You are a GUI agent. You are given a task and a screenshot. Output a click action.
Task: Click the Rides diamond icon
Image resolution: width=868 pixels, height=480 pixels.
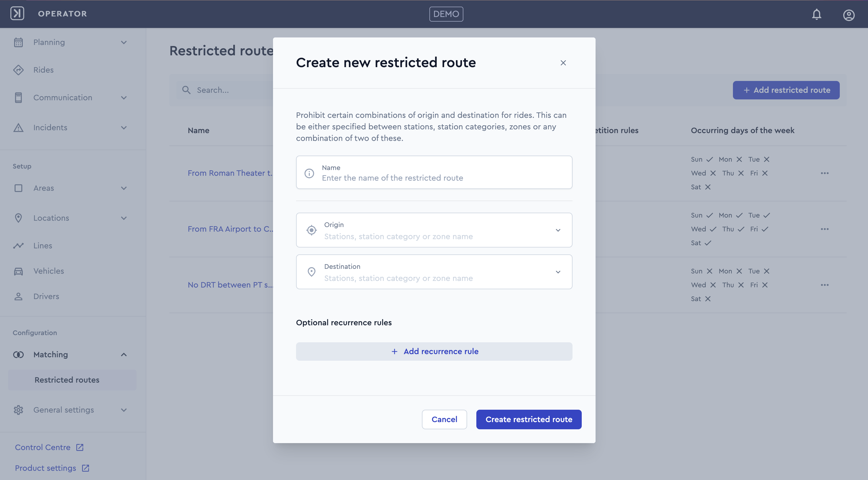[x=18, y=70]
